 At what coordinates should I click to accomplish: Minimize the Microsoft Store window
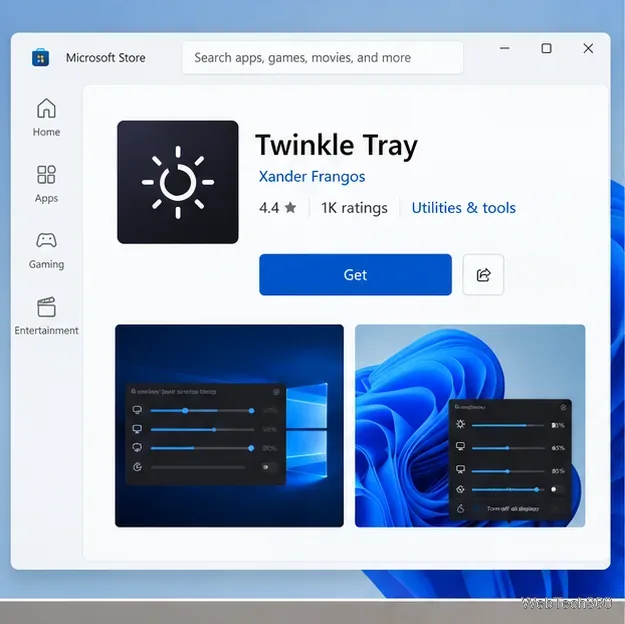505,48
